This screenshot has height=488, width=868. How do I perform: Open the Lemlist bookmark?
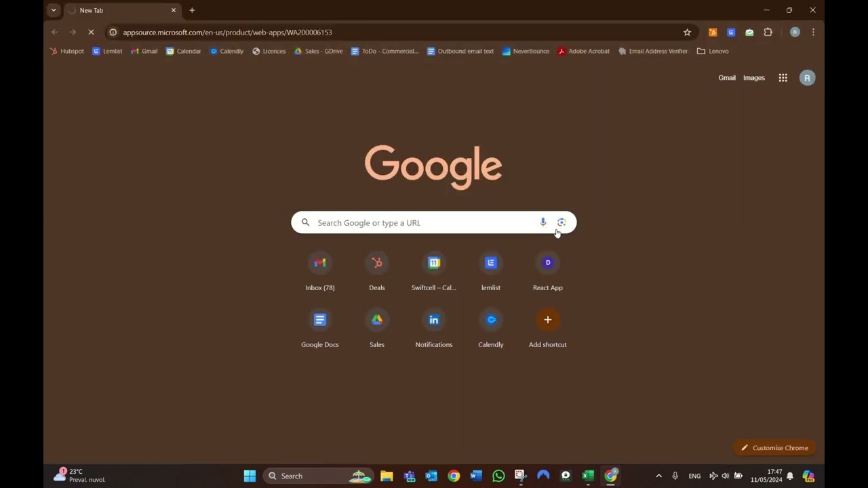pos(107,51)
